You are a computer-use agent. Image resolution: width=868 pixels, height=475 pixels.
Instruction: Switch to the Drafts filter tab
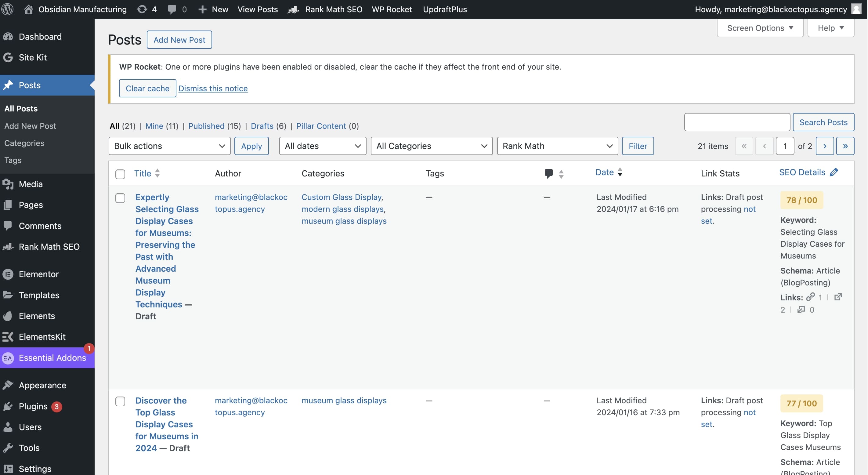(x=262, y=126)
